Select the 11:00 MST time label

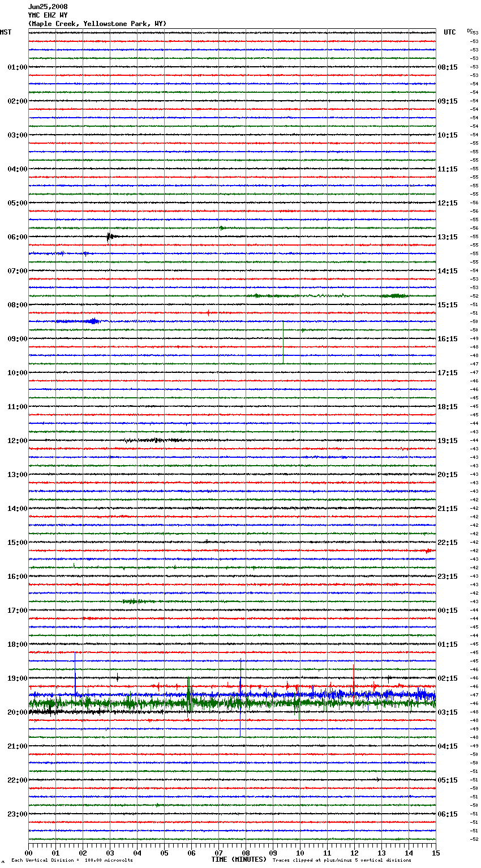pyautogui.click(x=18, y=407)
